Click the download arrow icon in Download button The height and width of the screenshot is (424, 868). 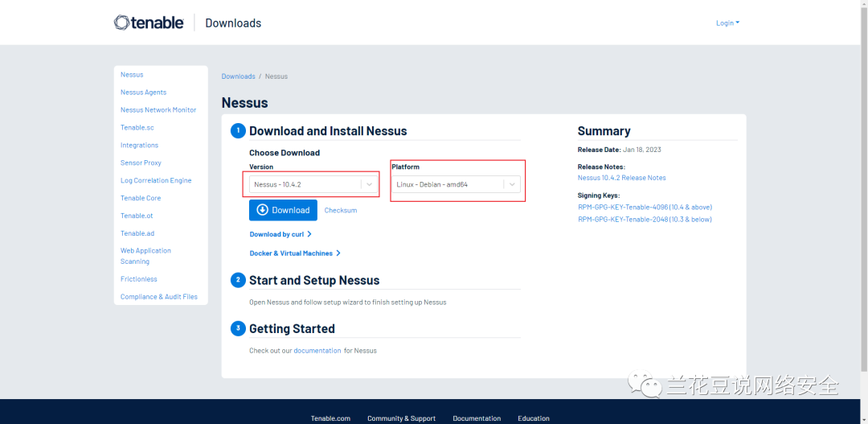tap(261, 210)
